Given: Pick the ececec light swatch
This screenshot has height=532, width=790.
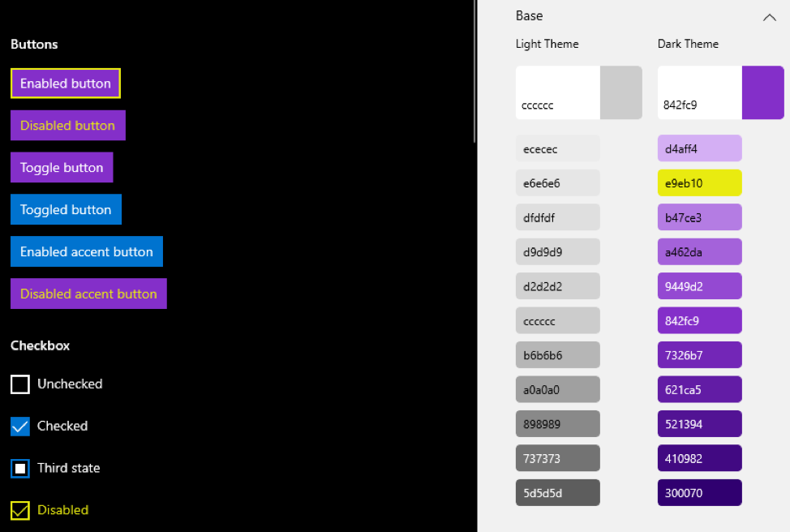Looking at the screenshot, I should pos(558,148).
